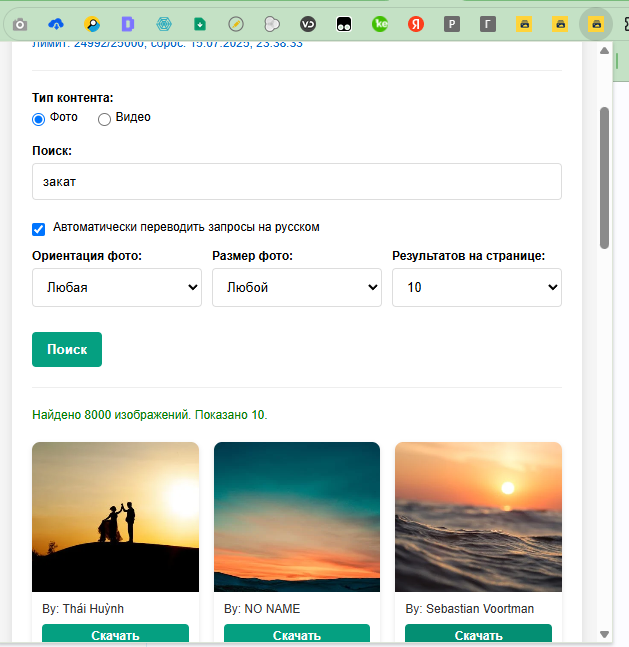The height and width of the screenshot is (647, 629).
Task: Select the Видео content type
Action: (x=104, y=119)
